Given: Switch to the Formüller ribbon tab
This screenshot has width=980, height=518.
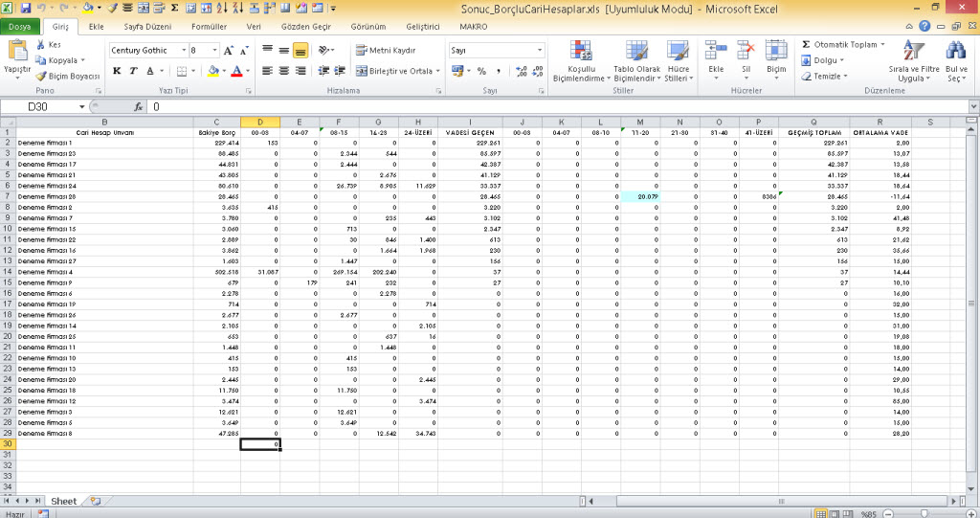Looking at the screenshot, I should [x=210, y=27].
